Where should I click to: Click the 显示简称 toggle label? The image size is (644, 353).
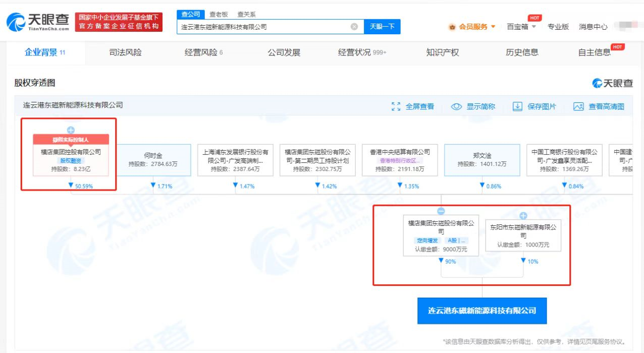pos(480,106)
